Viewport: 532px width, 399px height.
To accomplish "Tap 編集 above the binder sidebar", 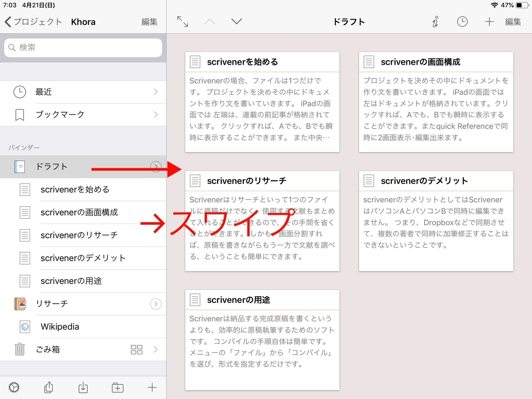I will [x=149, y=22].
